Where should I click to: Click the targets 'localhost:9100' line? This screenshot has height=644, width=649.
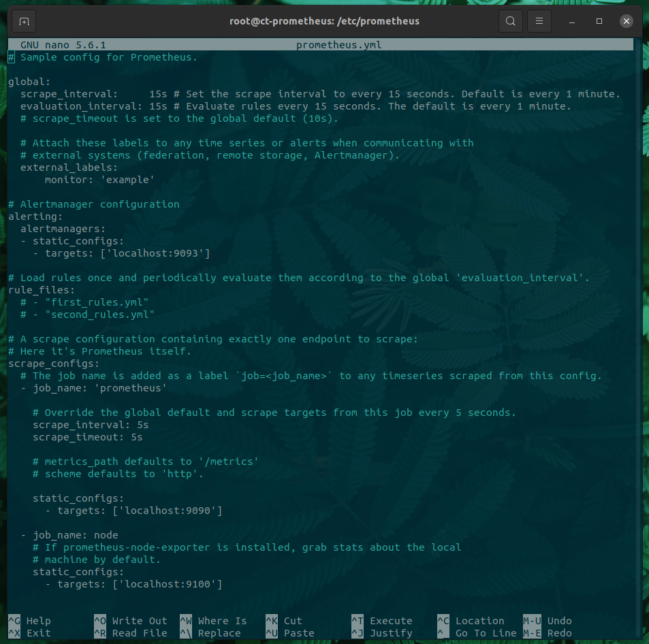tap(133, 584)
